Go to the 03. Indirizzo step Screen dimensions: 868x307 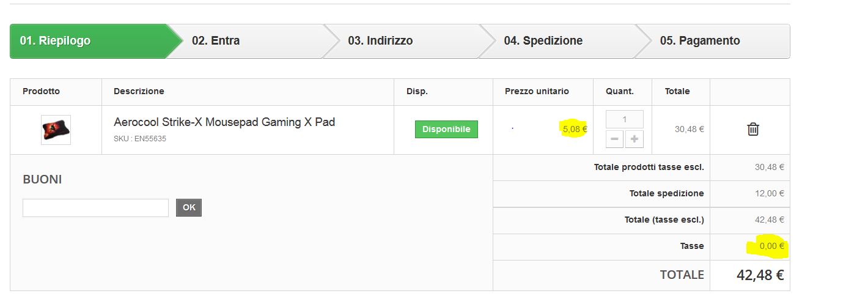click(380, 41)
